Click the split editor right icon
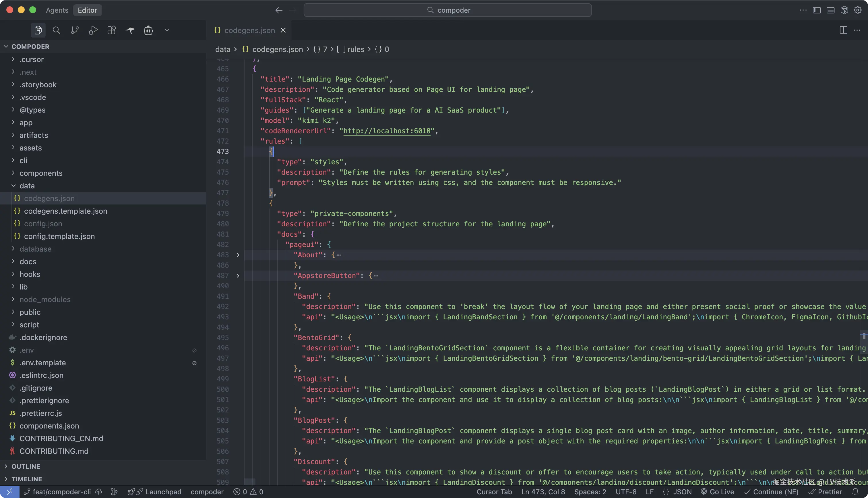This screenshot has width=868, height=498. click(843, 30)
